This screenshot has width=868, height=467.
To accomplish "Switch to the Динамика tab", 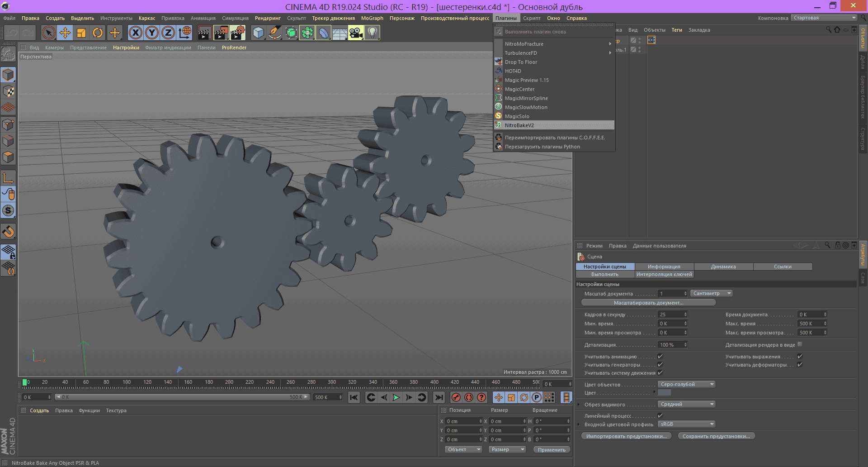I will pyautogui.click(x=723, y=267).
